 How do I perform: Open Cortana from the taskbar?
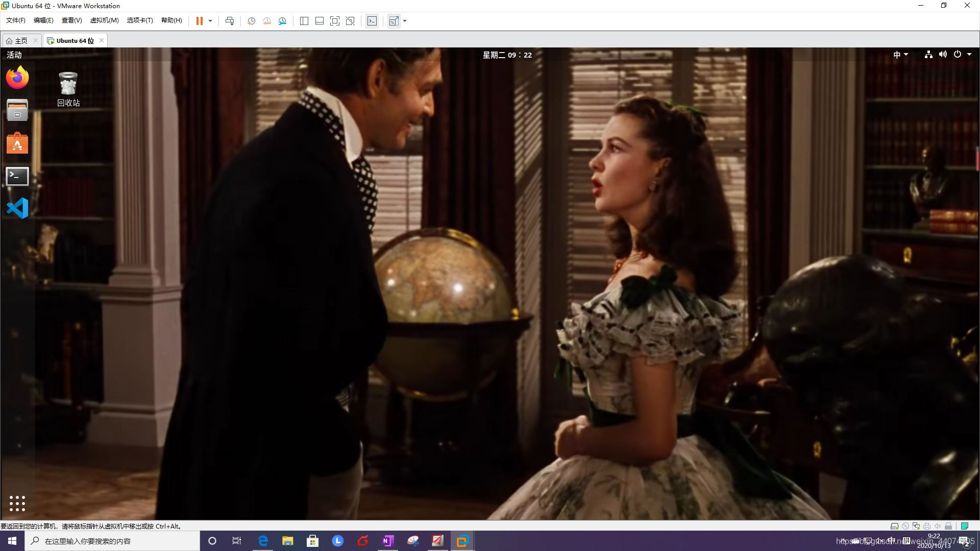212,541
